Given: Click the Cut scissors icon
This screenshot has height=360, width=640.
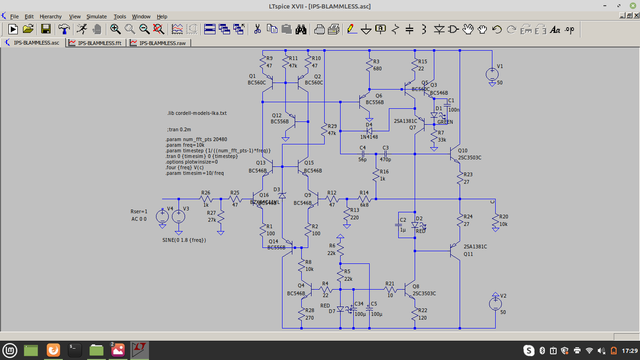Looking at the screenshot, I should click(x=257, y=29).
